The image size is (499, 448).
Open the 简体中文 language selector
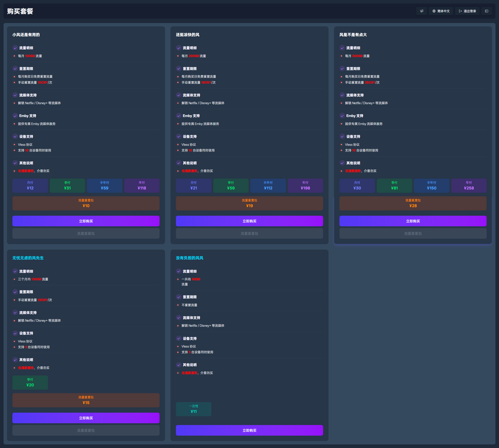tap(441, 11)
